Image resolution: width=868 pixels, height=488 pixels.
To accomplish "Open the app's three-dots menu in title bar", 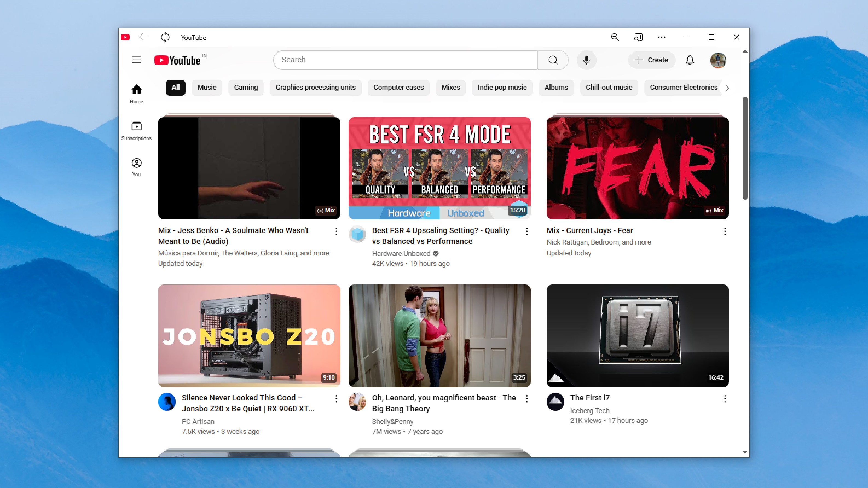I will 661,37.
